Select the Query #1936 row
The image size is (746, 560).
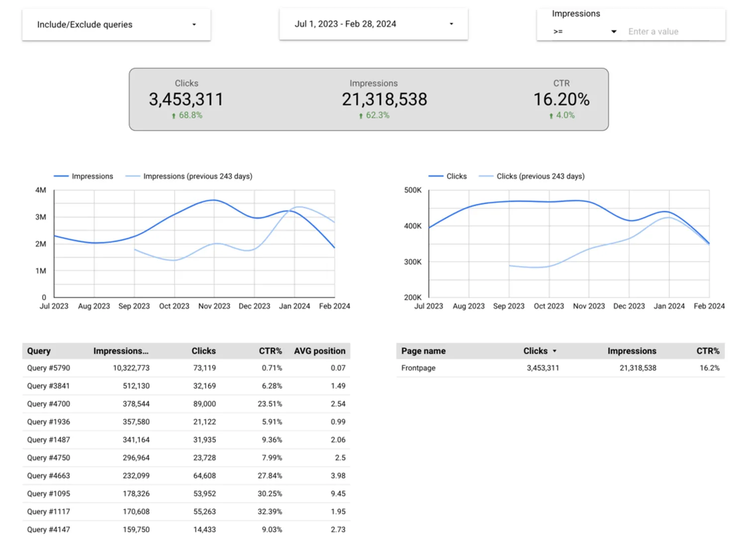click(186, 422)
